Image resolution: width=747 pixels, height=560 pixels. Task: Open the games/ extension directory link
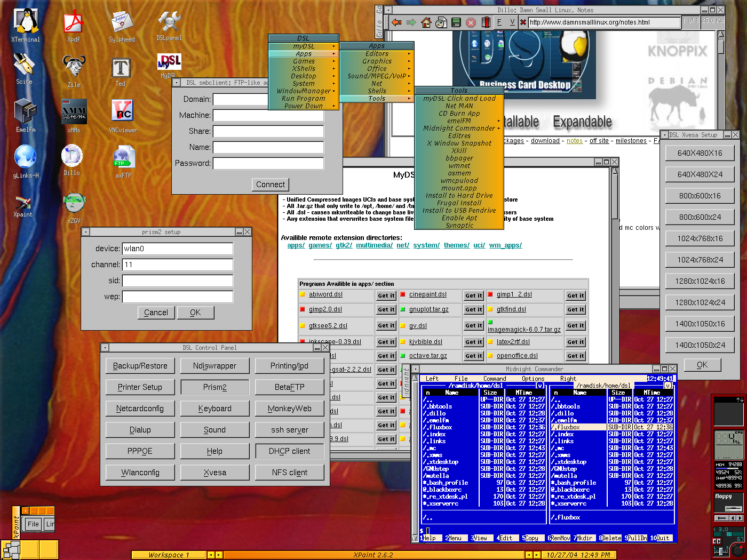[x=320, y=245]
